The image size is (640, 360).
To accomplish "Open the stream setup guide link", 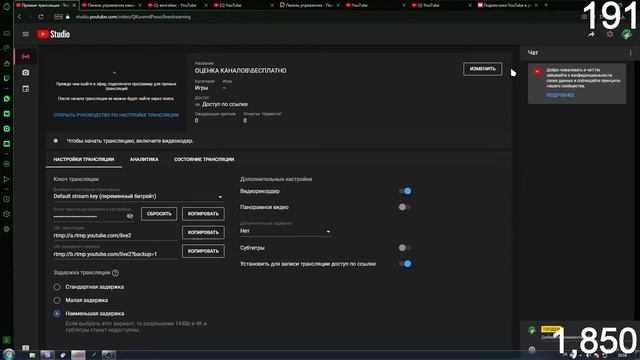I will coord(116,115).
